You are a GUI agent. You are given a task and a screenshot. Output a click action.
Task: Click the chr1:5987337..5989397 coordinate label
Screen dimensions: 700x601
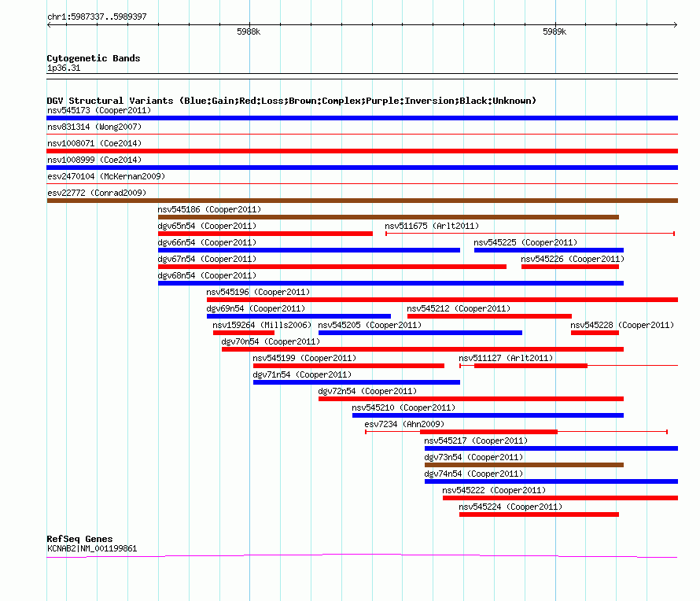(x=97, y=17)
